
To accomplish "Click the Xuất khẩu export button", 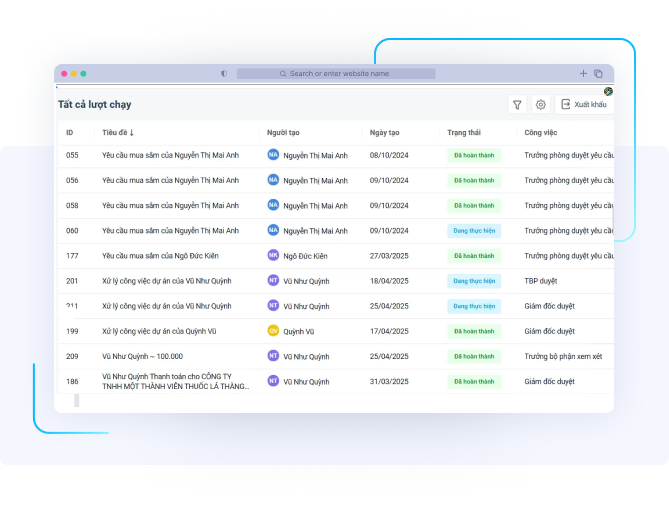I will pyautogui.click(x=583, y=104).
